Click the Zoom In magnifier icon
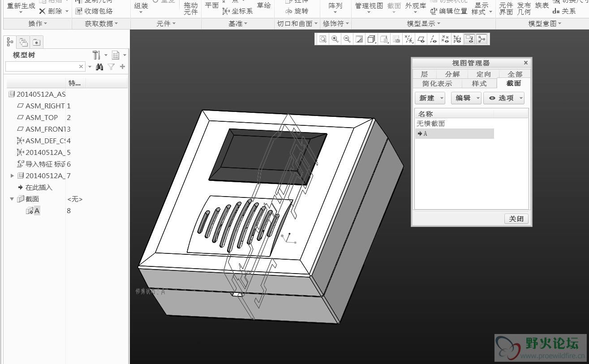 (335, 39)
